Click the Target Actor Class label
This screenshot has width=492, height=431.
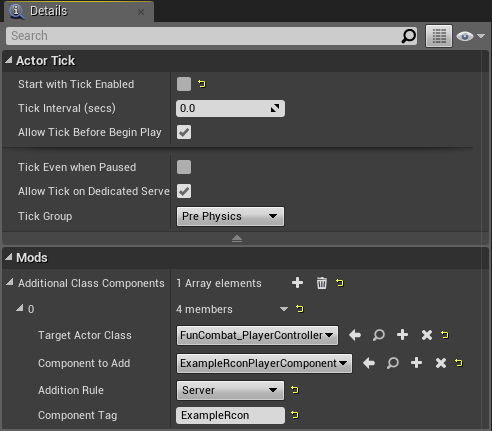pos(85,335)
